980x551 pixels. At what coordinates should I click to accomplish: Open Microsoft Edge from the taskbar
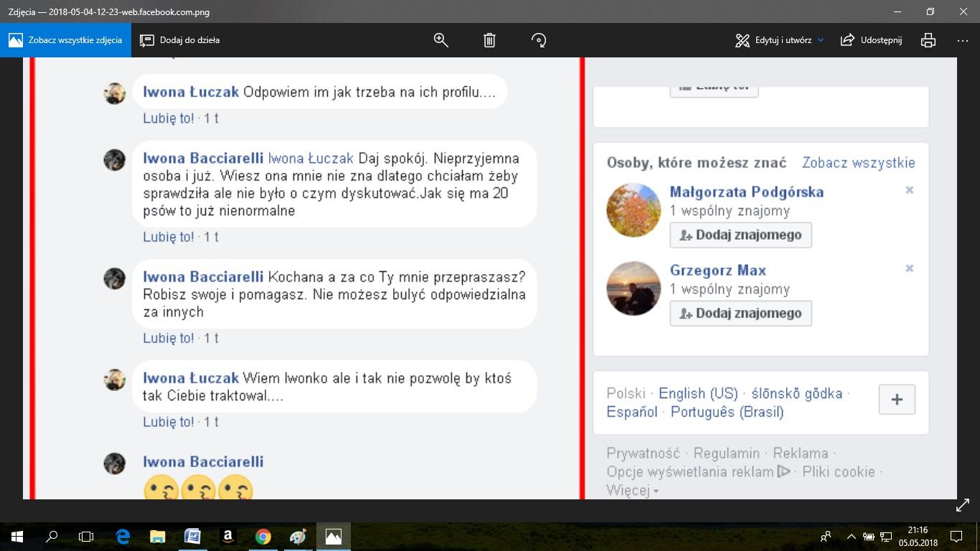tap(123, 536)
